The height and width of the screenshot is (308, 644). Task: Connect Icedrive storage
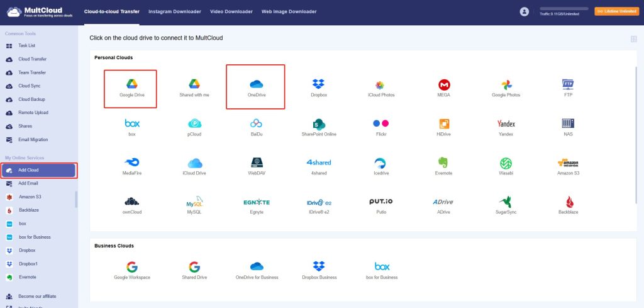click(x=380, y=166)
